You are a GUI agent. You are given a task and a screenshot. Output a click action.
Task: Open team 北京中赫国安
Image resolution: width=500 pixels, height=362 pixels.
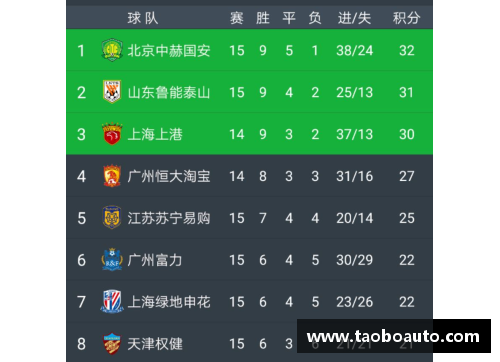coord(169,51)
